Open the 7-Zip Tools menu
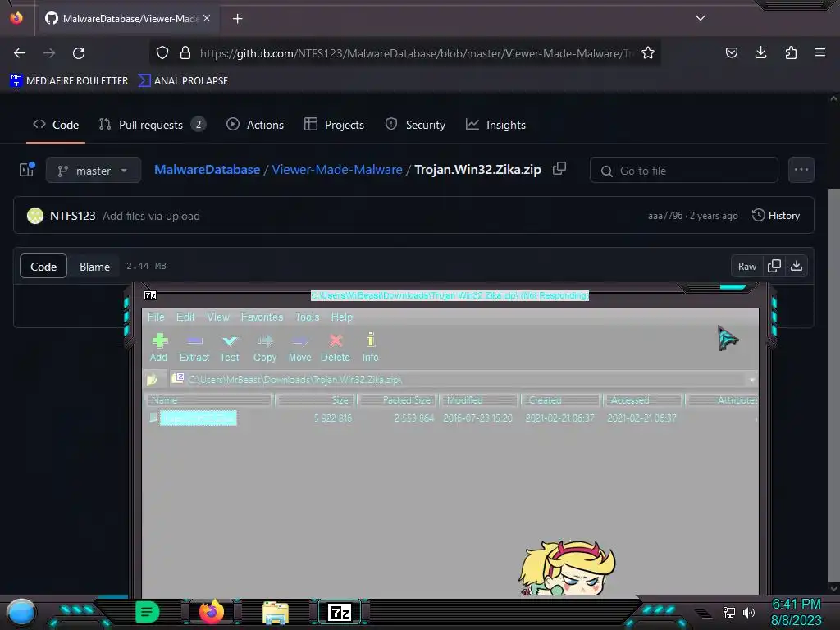The image size is (840, 630). pyautogui.click(x=307, y=317)
